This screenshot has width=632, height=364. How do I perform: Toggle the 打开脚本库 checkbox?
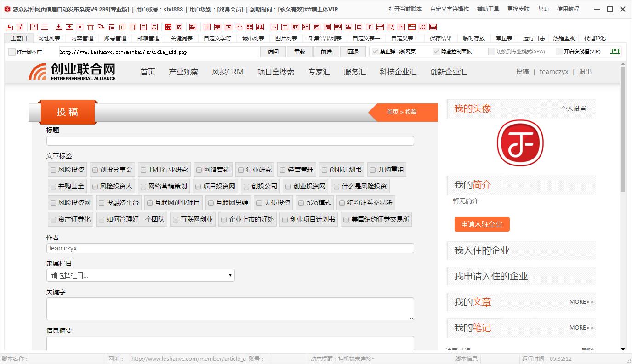coord(11,52)
